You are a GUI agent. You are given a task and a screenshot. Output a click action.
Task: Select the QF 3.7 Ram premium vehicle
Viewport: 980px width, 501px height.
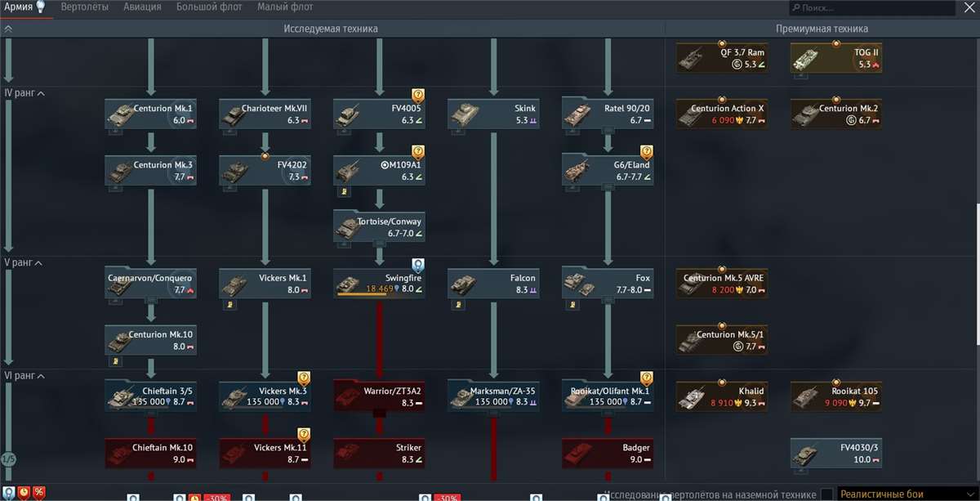[x=722, y=57]
